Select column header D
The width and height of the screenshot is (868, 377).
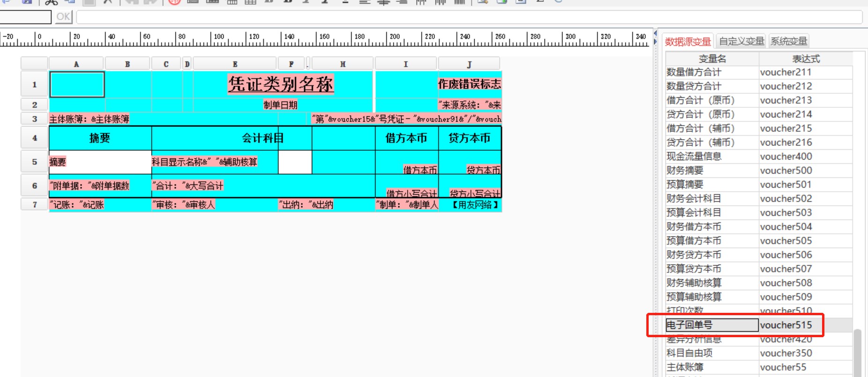tap(187, 64)
